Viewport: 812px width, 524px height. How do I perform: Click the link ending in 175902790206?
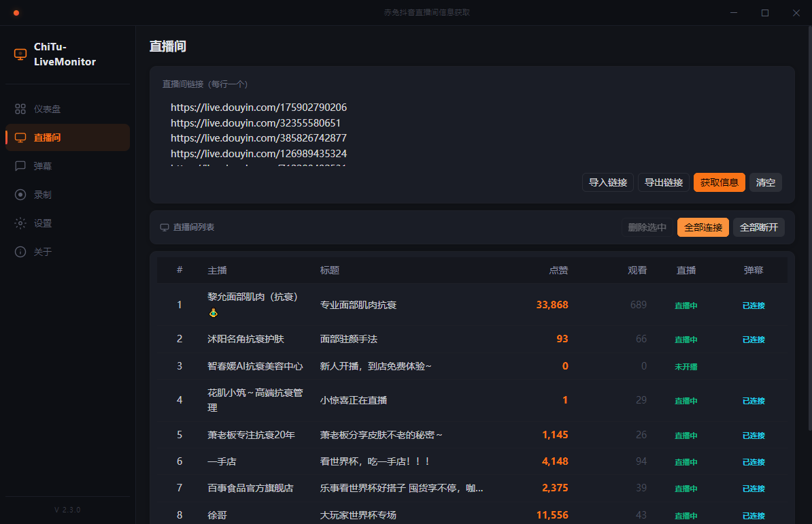click(x=259, y=108)
